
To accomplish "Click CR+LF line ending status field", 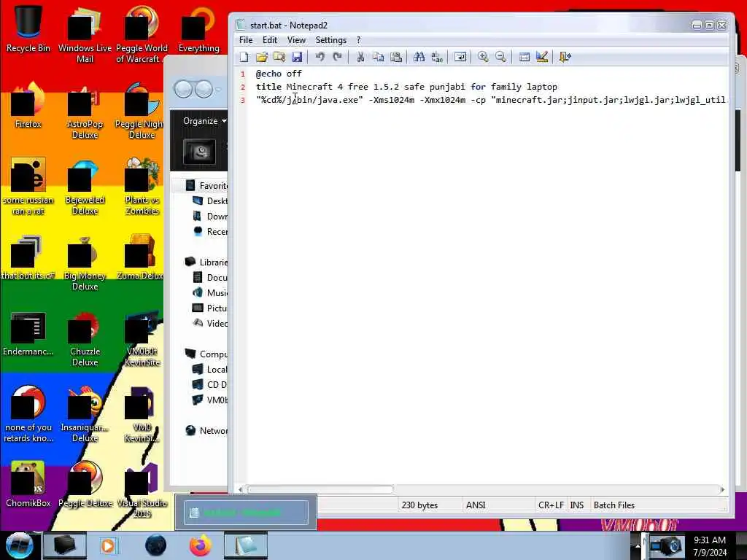I will click(551, 505).
